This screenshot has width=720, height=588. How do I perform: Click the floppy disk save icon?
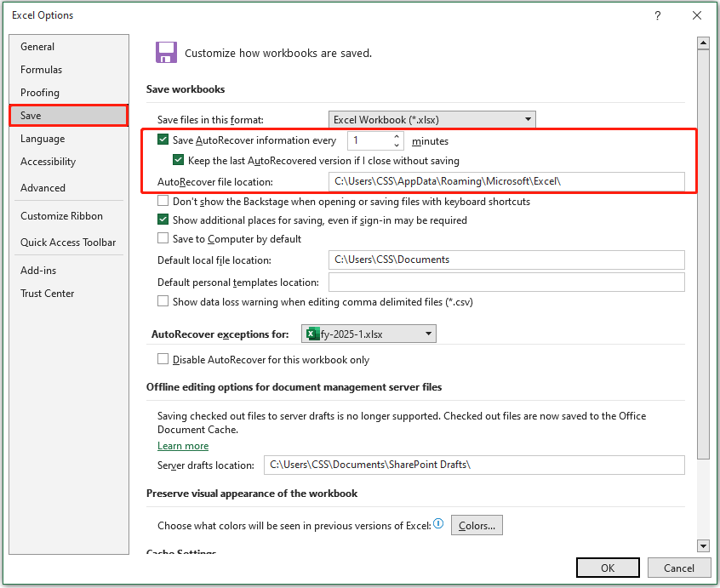pyautogui.click(x=166, y=52)
